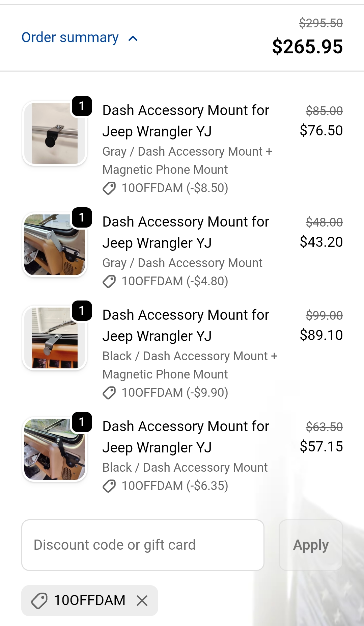Click quantity badge on the $57.15 item
The image size is (364, 626).
[x=82, y=422]
